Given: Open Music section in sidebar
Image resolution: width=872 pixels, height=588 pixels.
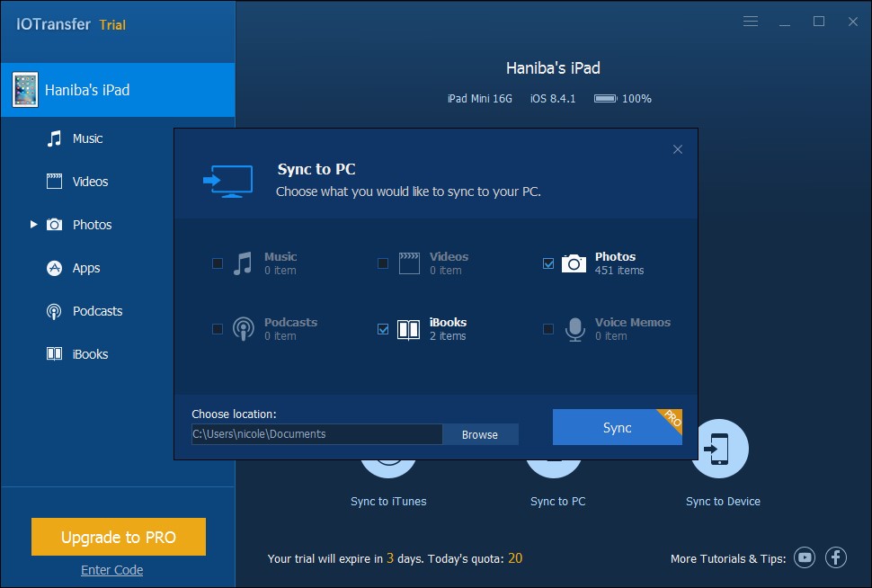Looking at the screenshot, I should [x=87, y=138].
